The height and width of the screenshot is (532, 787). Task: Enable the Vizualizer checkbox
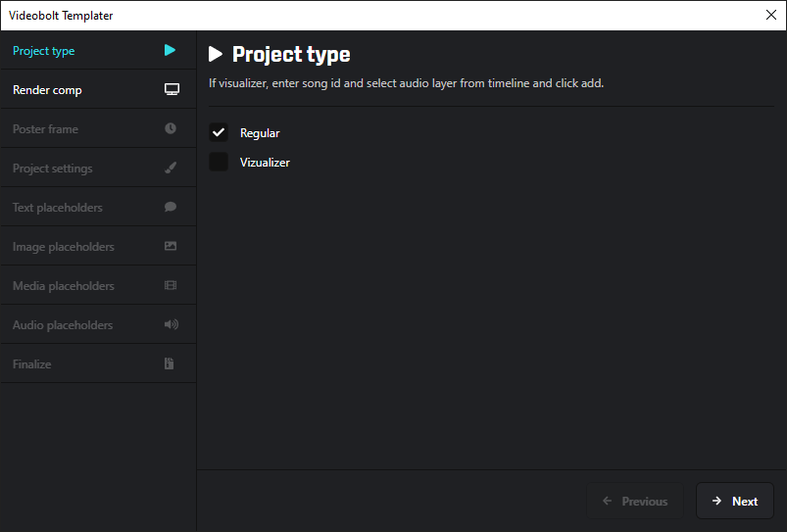219,162
